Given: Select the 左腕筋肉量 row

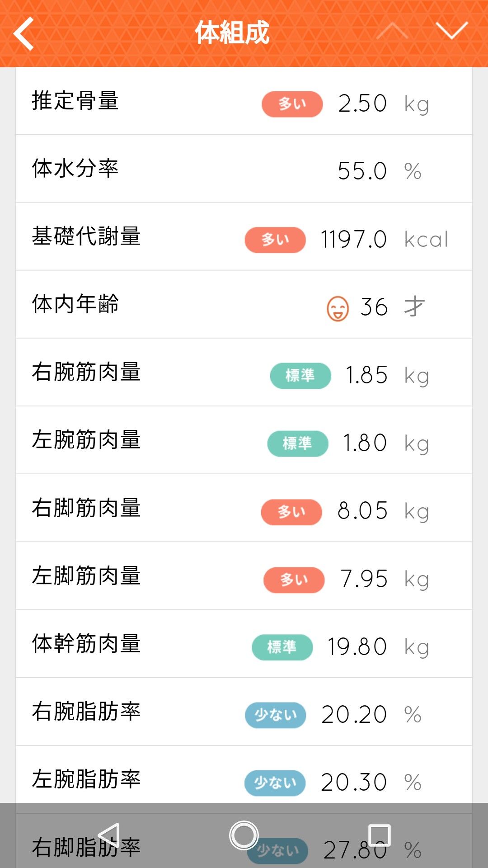Looking at the screenshot, I should 244,440.
